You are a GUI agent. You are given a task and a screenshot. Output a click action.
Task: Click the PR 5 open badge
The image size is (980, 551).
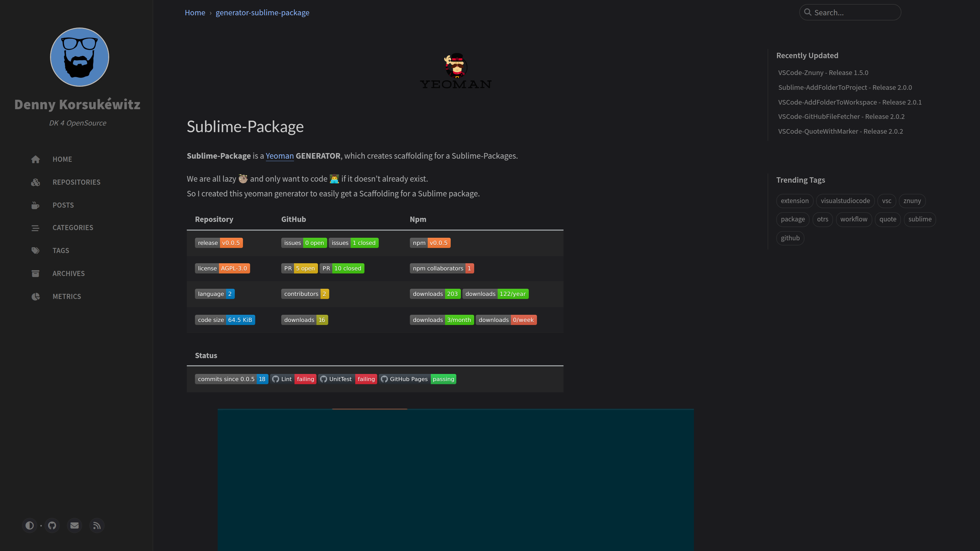click(299, 268)
